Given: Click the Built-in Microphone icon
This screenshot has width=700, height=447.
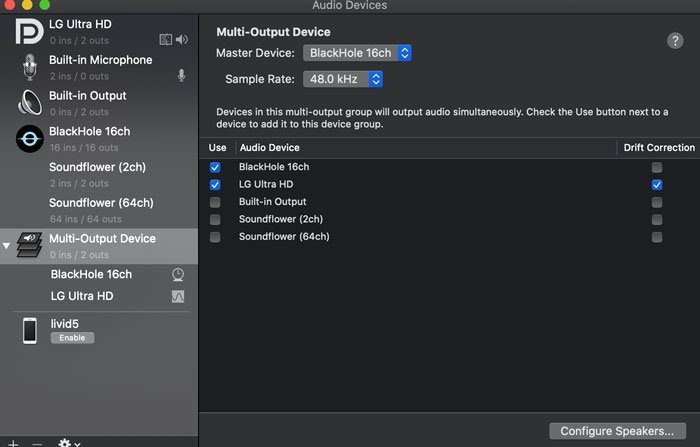Looking at the screenshot, I should tap(30, 67).
